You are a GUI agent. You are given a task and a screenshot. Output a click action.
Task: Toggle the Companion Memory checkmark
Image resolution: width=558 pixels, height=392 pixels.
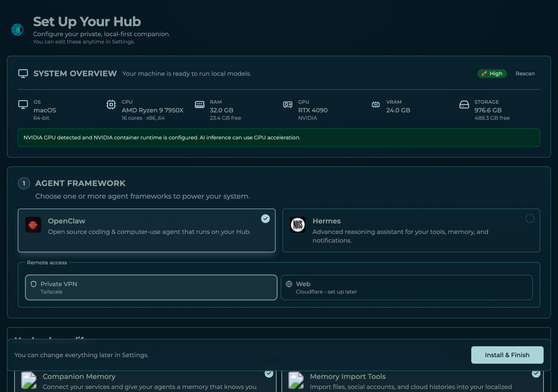(x=269, y=373)
